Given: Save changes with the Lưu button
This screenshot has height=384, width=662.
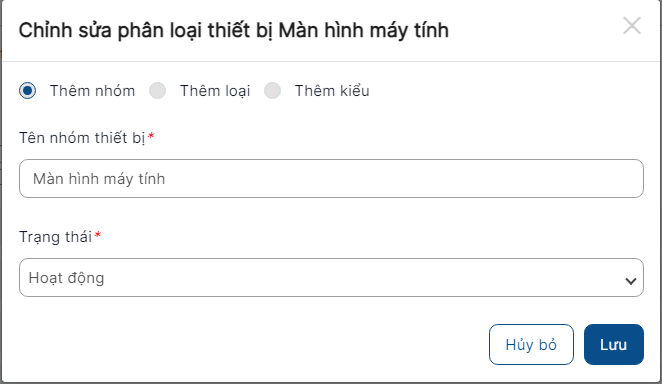Looking at the screenshot, I should 614,344.
